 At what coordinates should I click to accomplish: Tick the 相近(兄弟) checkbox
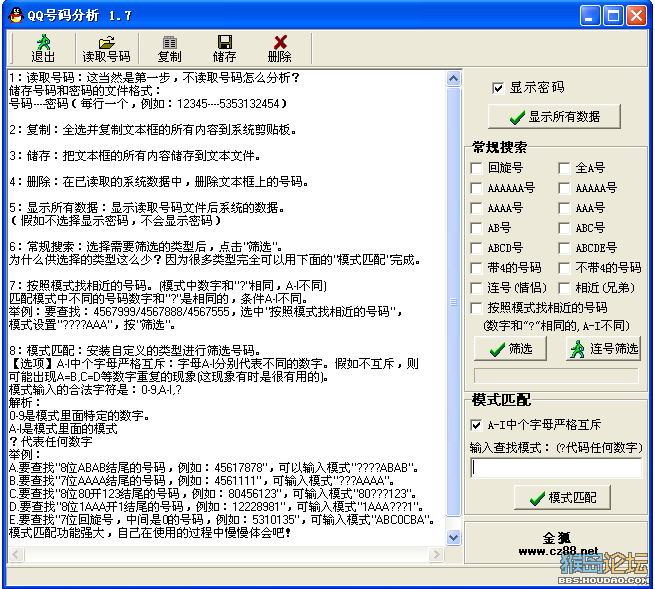(x=564, y=288)
